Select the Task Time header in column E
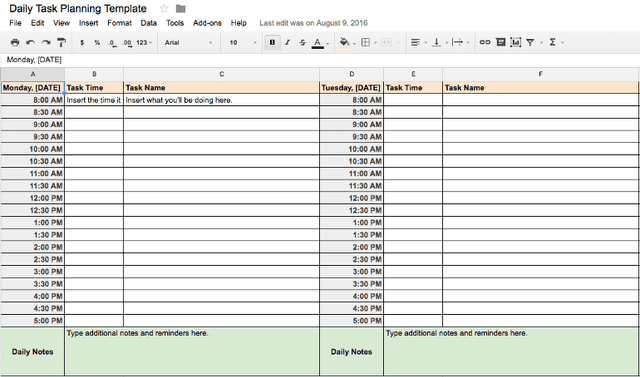Screen dimensions: 640x377 pyautogui.click(x=413, y=88)
